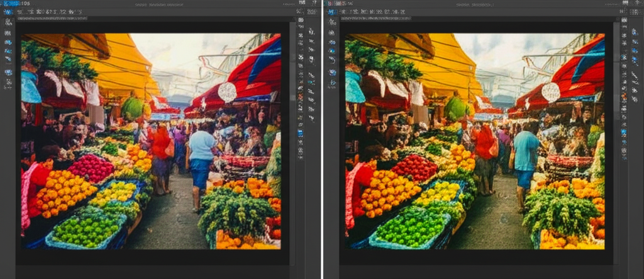
Task: Click the blue-highlighted icon in the left window's right strip
Action: point(301,133)
